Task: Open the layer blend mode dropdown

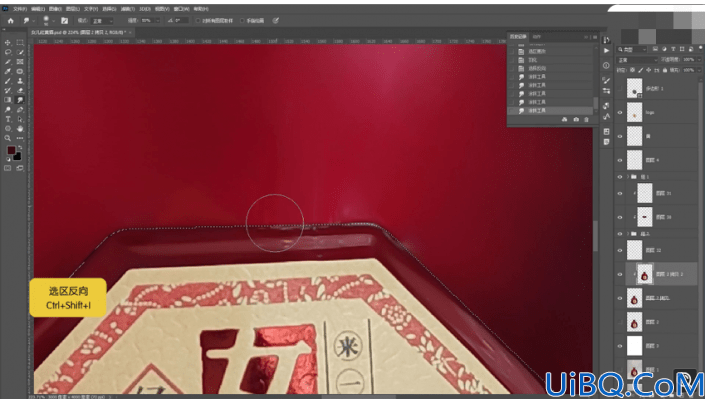Action: pyautogui.click(x=637, y=60)
